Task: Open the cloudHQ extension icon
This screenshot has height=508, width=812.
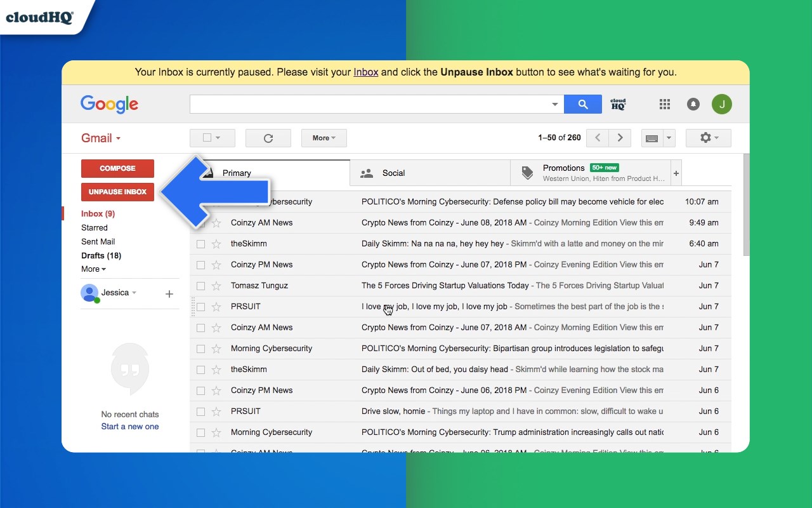Action: click(x=618, y=104)
